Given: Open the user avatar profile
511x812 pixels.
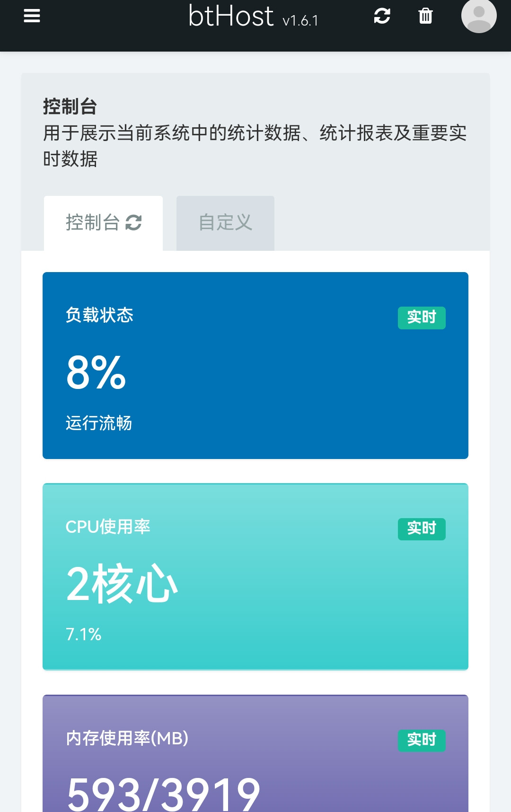Looking at the screenshot, I should click(x=479, y=15).
